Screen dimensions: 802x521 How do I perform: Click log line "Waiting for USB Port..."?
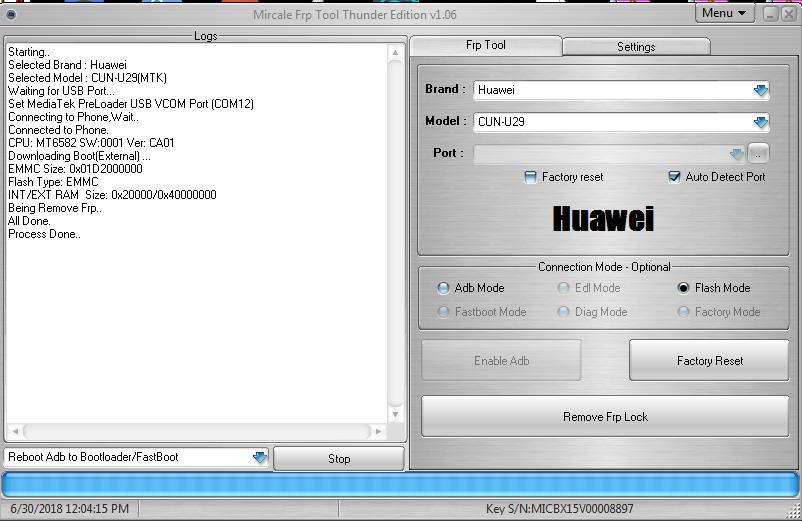point(61,92)
